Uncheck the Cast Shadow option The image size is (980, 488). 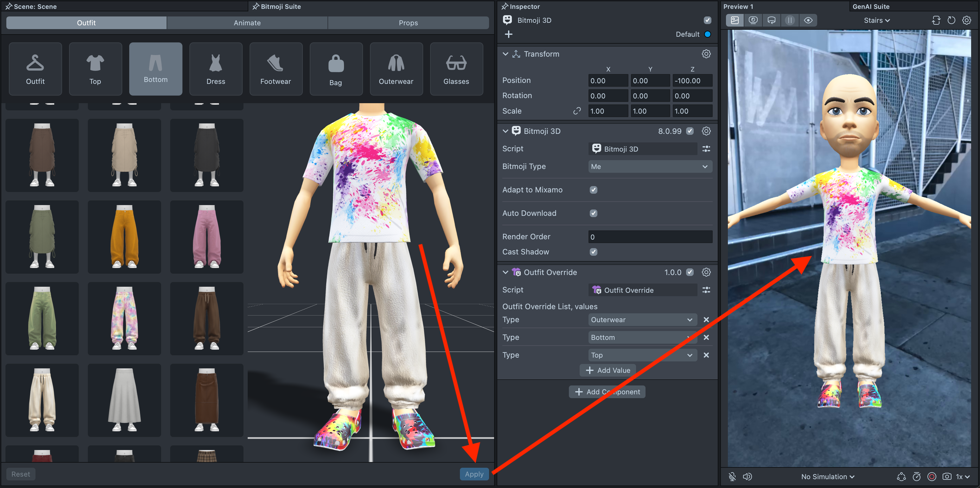point(593,252)
